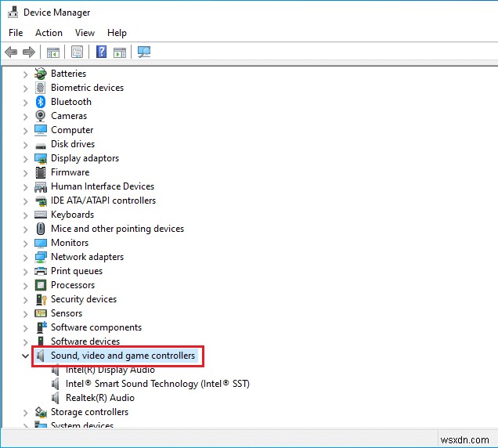Image resolution: width=498 pixels, height=448 pixels.
Task: Click the Mice and other pointing devices icon
Action: (x=41, y=229)
